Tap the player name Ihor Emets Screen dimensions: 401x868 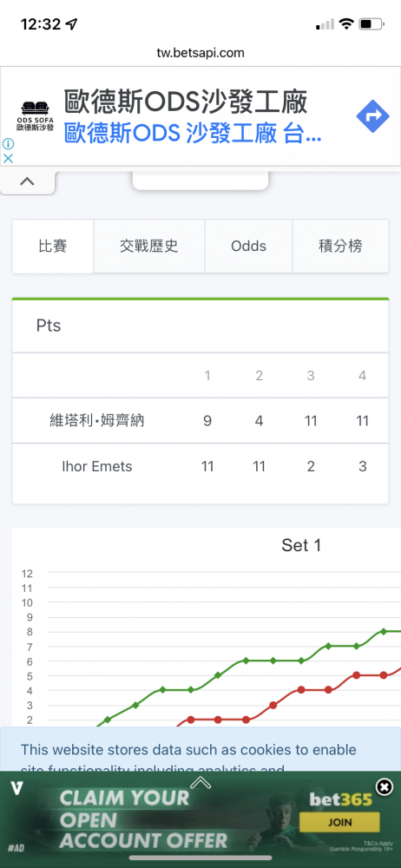(x=97, y=466)
